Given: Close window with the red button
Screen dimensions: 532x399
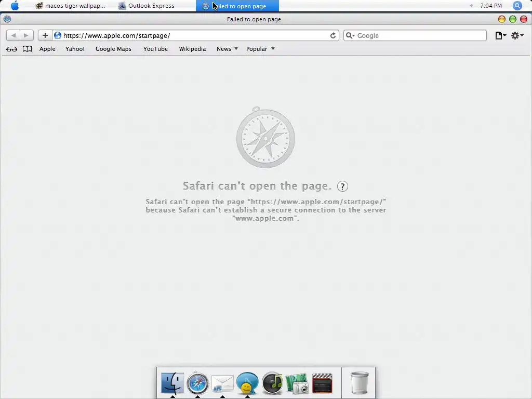Looking at the screenshot, I should 524,19.
